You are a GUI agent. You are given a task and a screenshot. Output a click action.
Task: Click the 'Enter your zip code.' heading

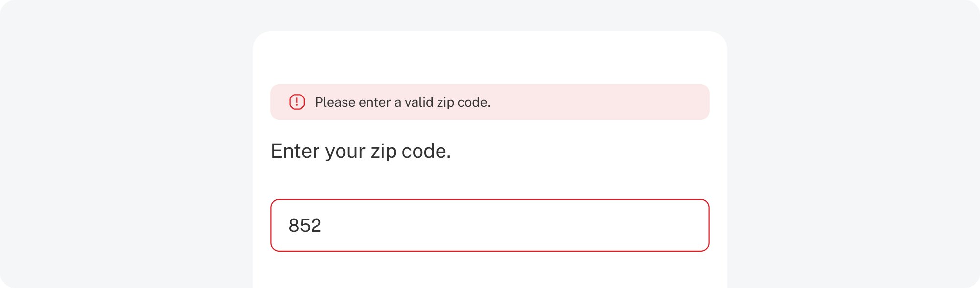point(361,151)
